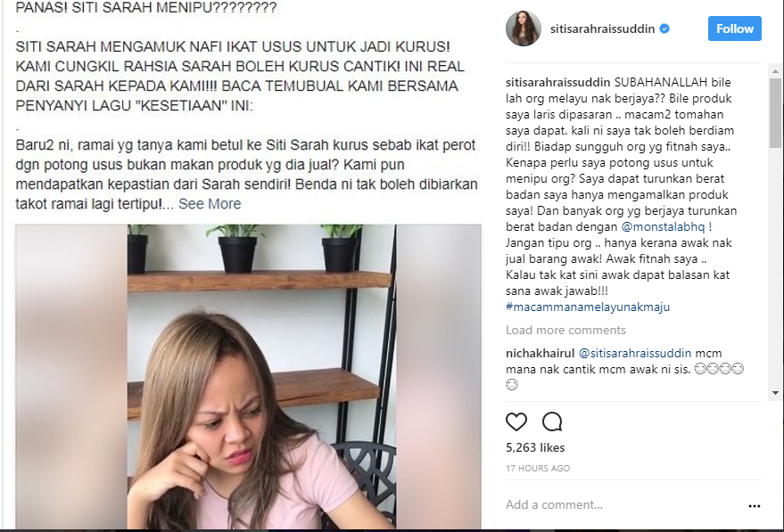Open sitisarahraissuddin username in header
The height and width of the screenshot is (532, 784).
point(603,29)
